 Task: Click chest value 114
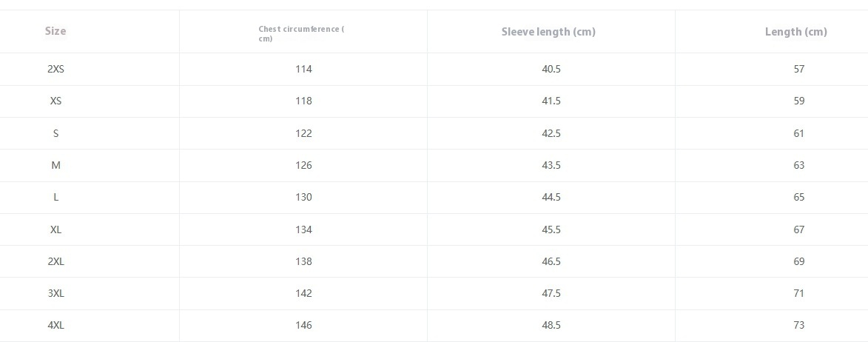click(303, 69)
